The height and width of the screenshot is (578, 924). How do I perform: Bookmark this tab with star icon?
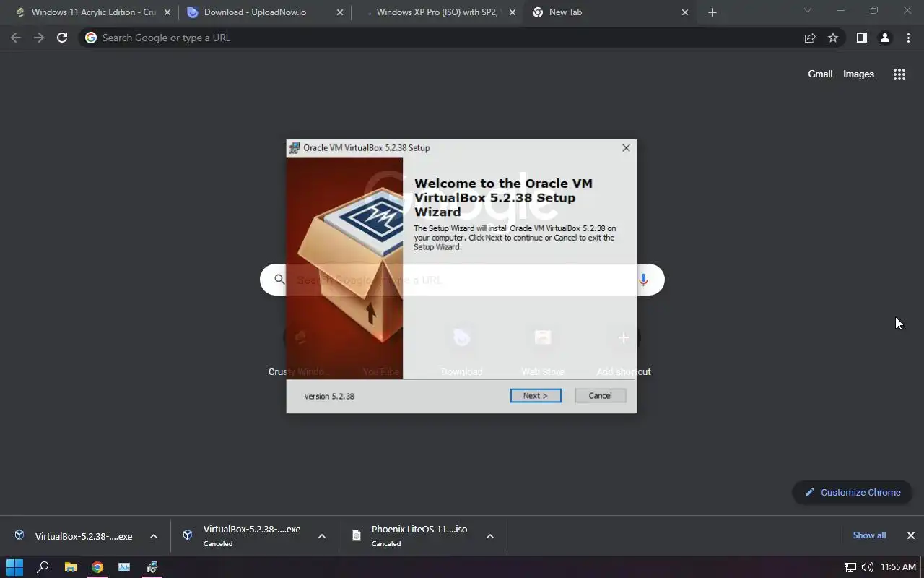pyautogui.click(x=833, y=38)
